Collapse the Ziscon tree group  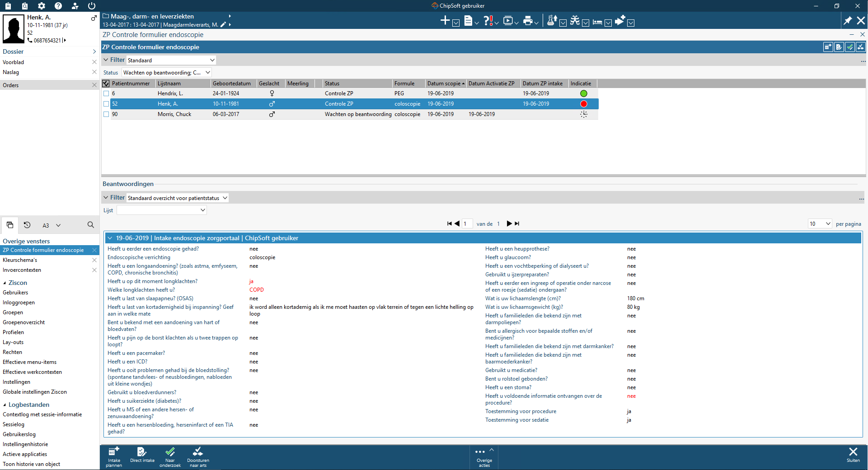pyautogui.click(x=5, y=283)
